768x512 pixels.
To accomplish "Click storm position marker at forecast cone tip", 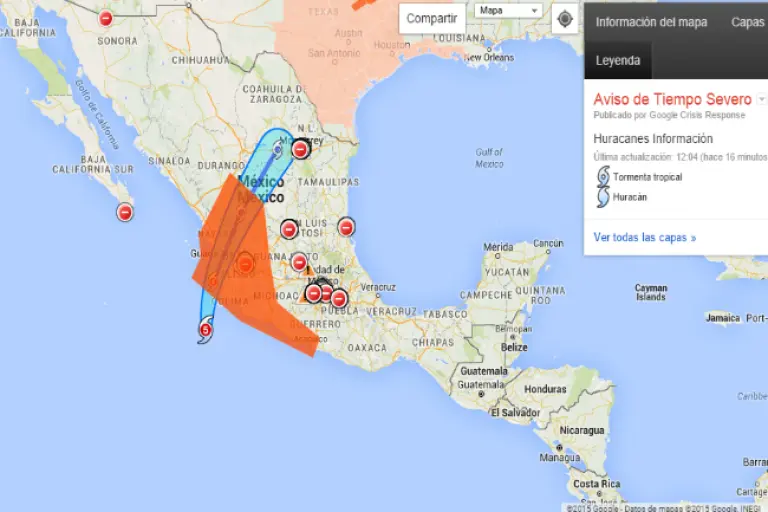I will coord(278,149).
